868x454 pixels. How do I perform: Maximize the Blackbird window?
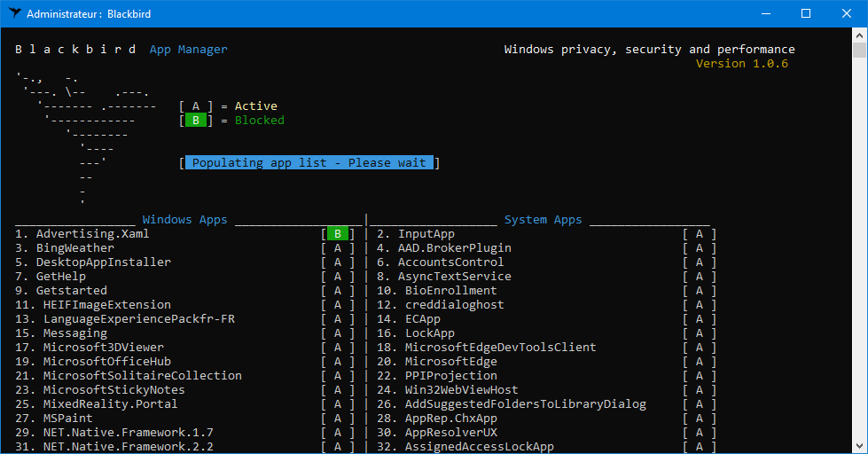(x=806, y=13)
